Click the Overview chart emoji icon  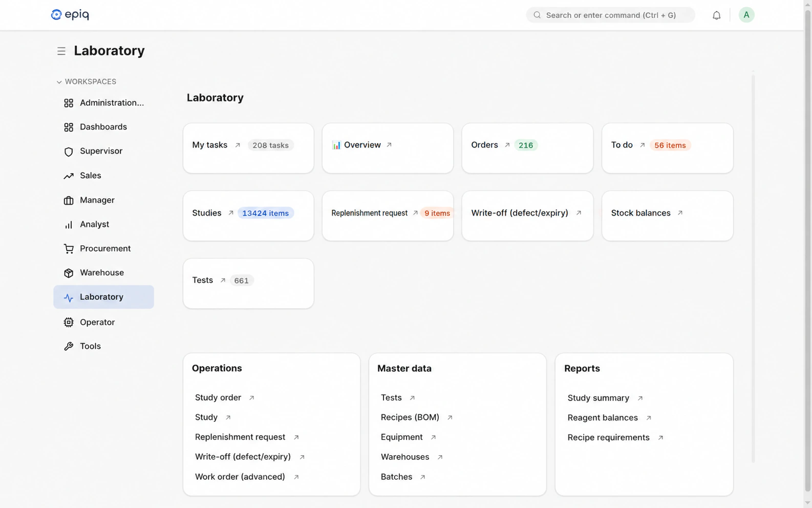(336, 145)
